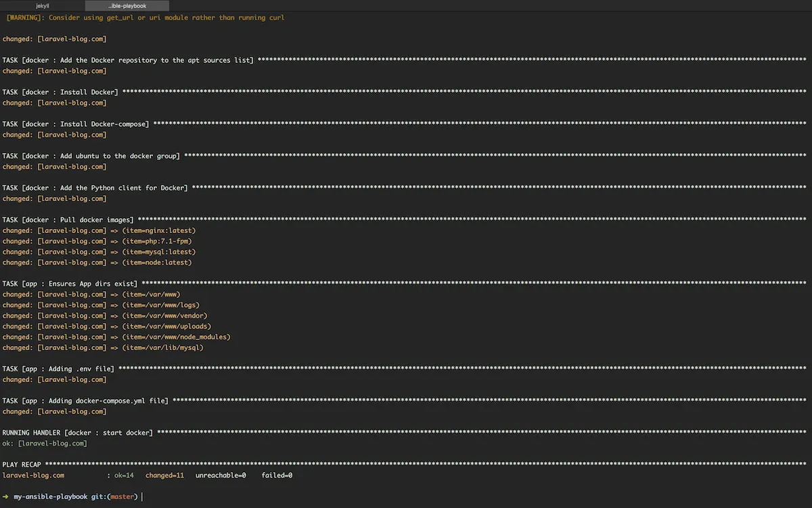Click the line with item=mysql:latest
The image size is (812, 508).
(99, 252)
